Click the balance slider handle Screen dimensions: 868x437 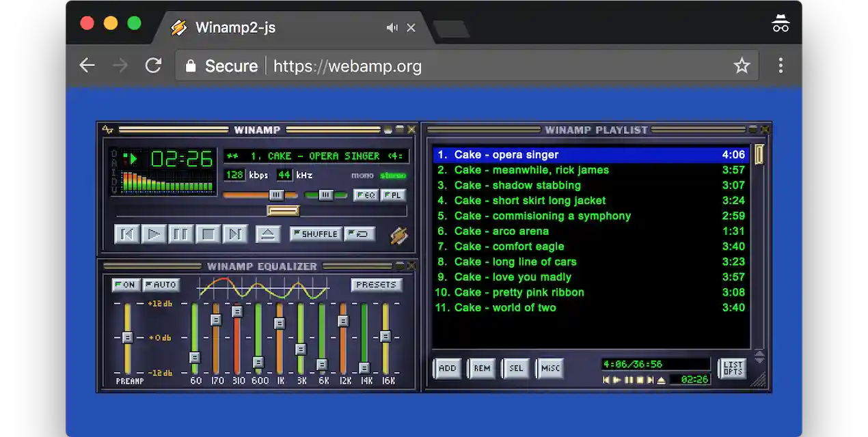point(325,195)
